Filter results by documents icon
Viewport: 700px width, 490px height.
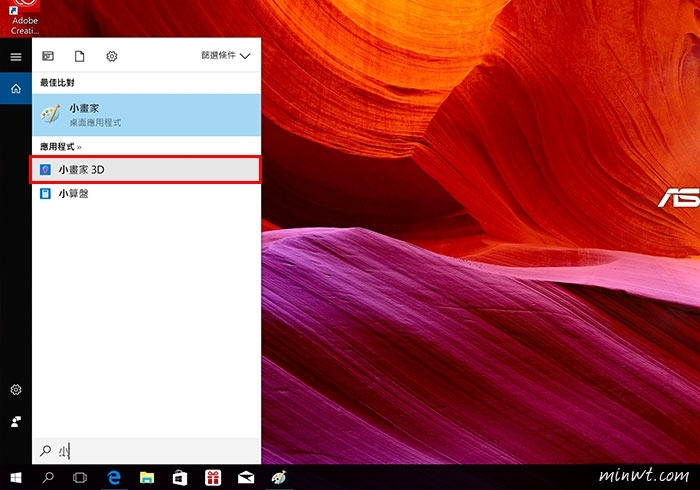[80, 57]
